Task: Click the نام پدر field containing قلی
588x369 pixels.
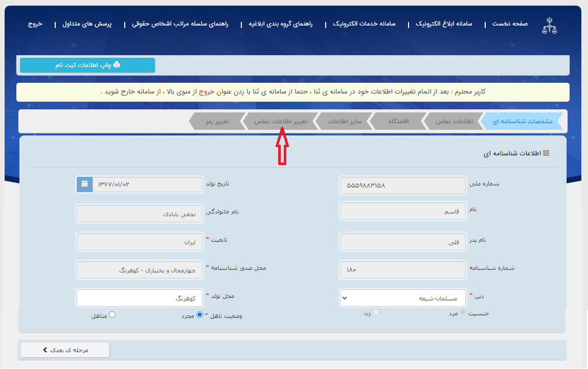Action: pos(403,242)
